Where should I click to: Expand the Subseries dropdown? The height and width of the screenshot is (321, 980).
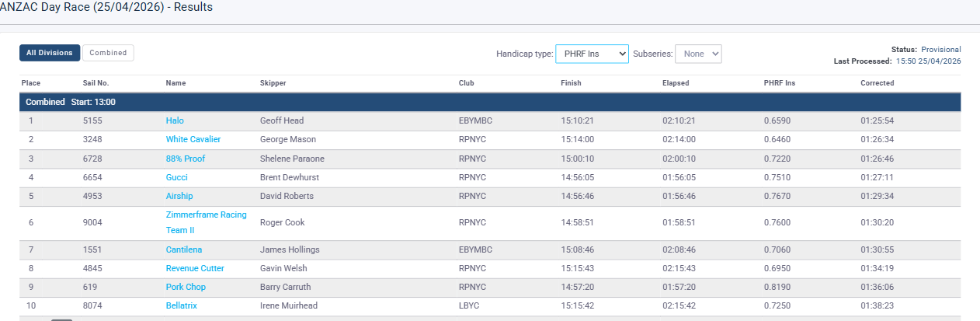pos(698,54)
